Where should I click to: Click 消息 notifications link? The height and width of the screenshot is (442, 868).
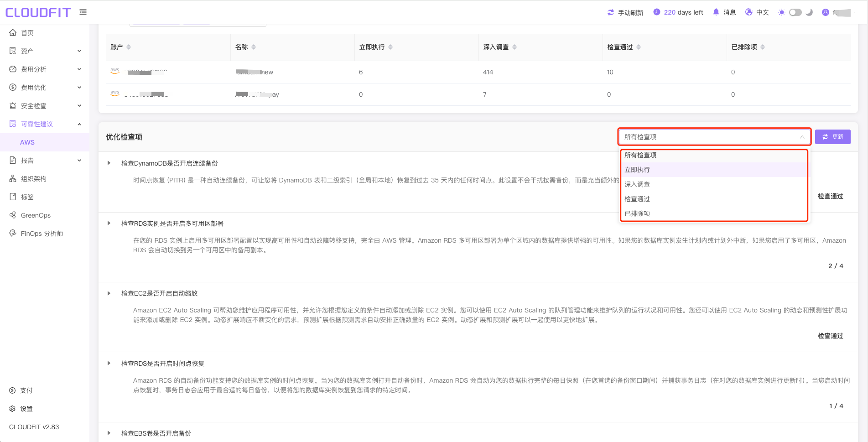[729, 12]
